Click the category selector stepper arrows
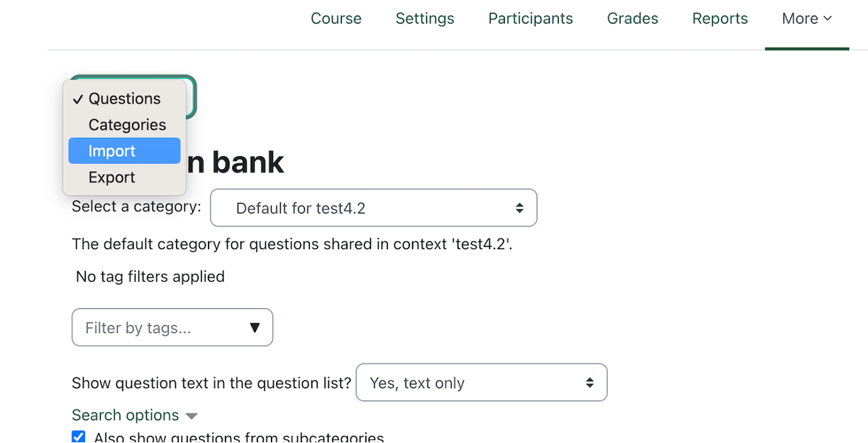868x443 pixels. pyautogui.click(x=520, y=207)
